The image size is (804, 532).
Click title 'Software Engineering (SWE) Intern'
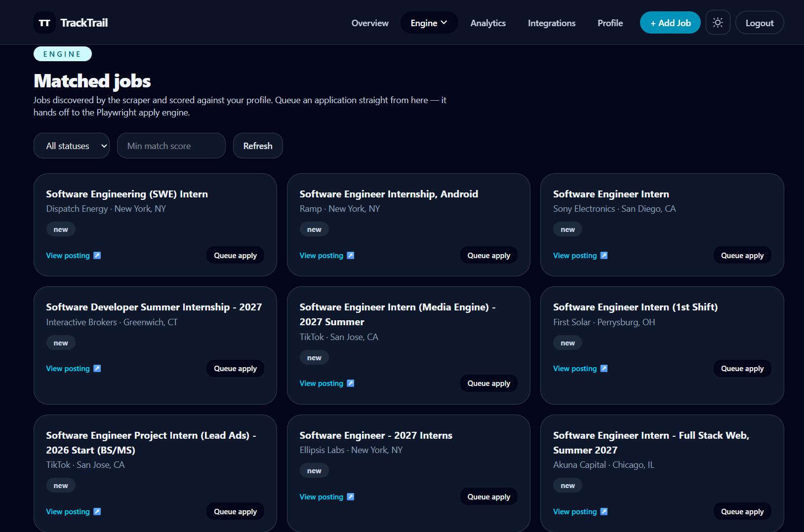(127, 194)
